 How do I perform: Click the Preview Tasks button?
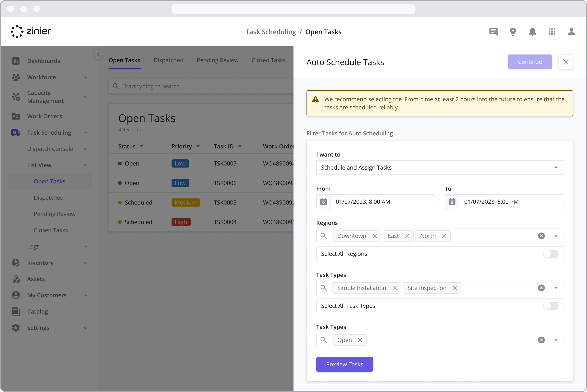pos(345,364)
